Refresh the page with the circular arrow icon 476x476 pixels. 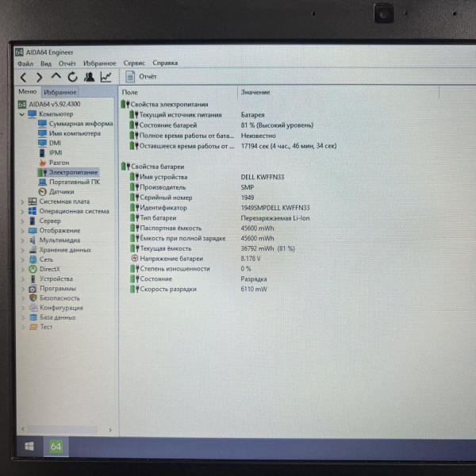pyautogui.click(x=72, y=77)
